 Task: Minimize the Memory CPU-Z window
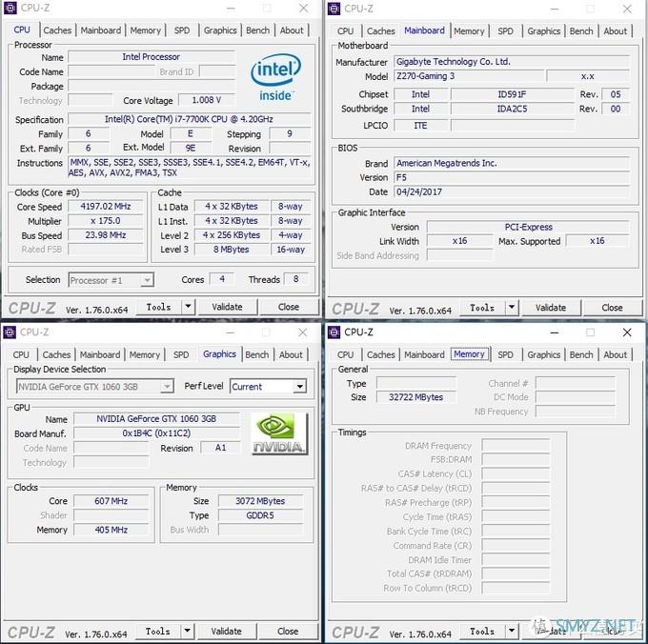tap(555, 332)
